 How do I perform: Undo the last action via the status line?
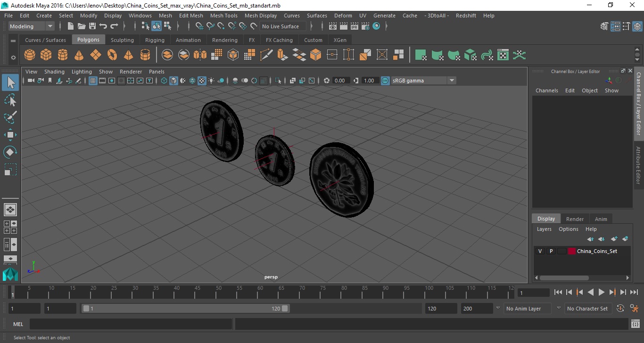[103, 26]
